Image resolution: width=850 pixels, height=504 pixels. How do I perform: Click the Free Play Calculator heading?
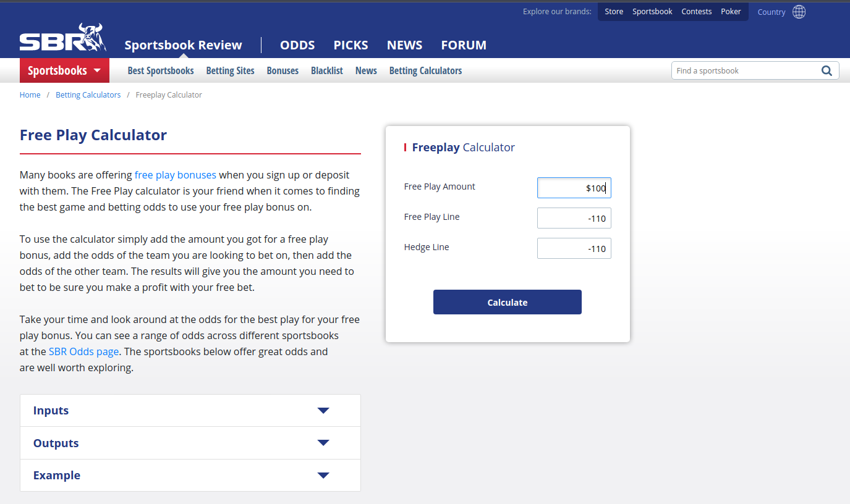[93, 135]
